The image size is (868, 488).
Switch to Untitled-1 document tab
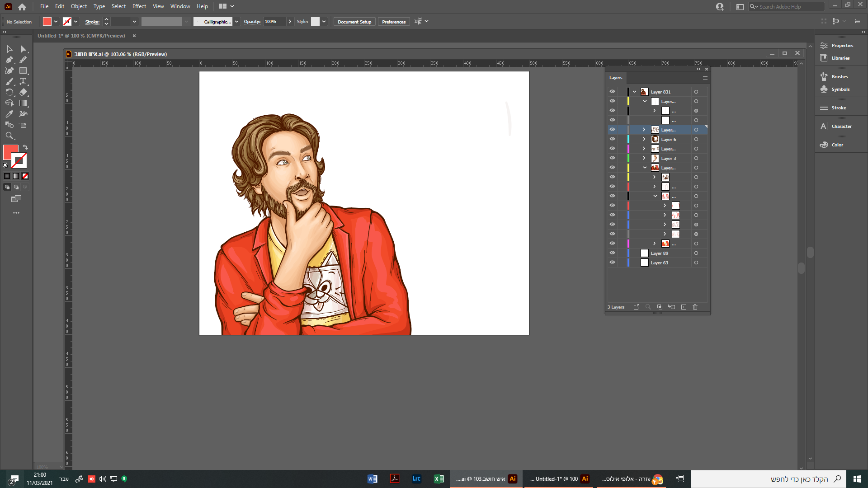tap(81, 36)
